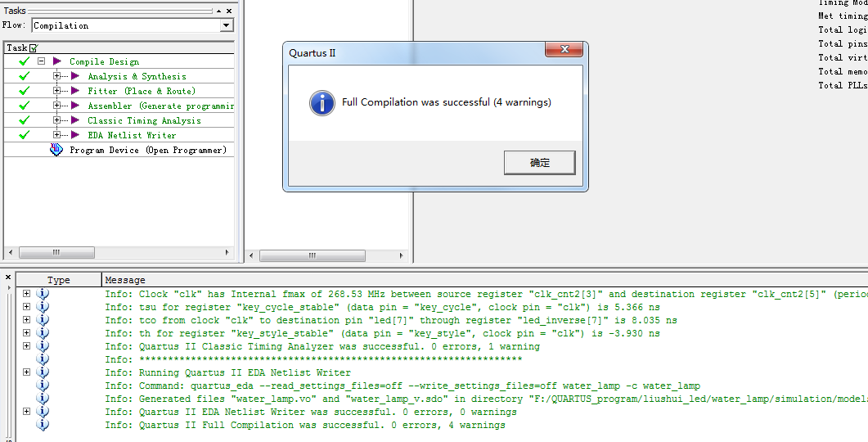Click the play arrow beside EDA Netlist Writer
Image resolution: width=868 pixels, height=442 pixels.
(x=75, y=135)
